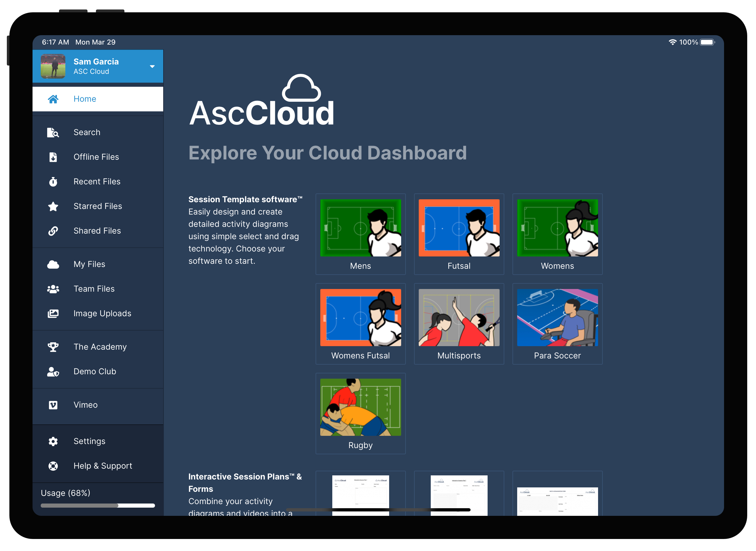Open the Demo Club label
Screen dimensions: 756x551
click(x=95, y=372)
